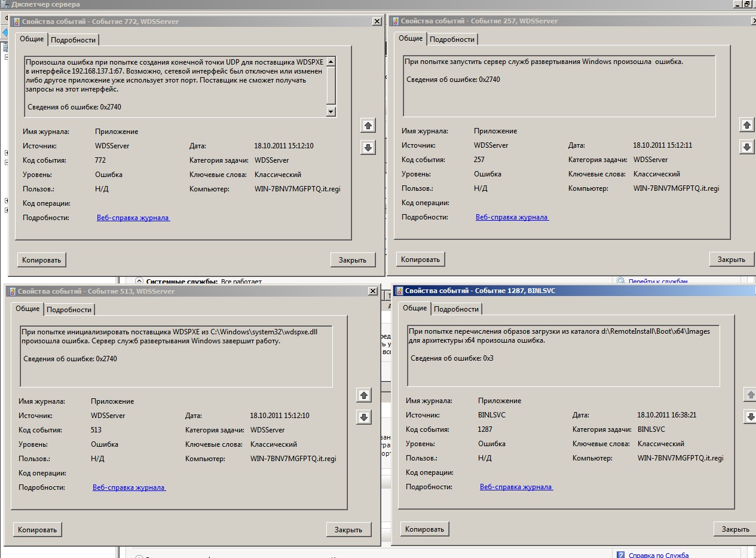Image resolution: width=756 pixels, height=558 pixels.
Task: Open Веб-справка журнала link in Event 772 dialog
Action: (x=133, y=218)
